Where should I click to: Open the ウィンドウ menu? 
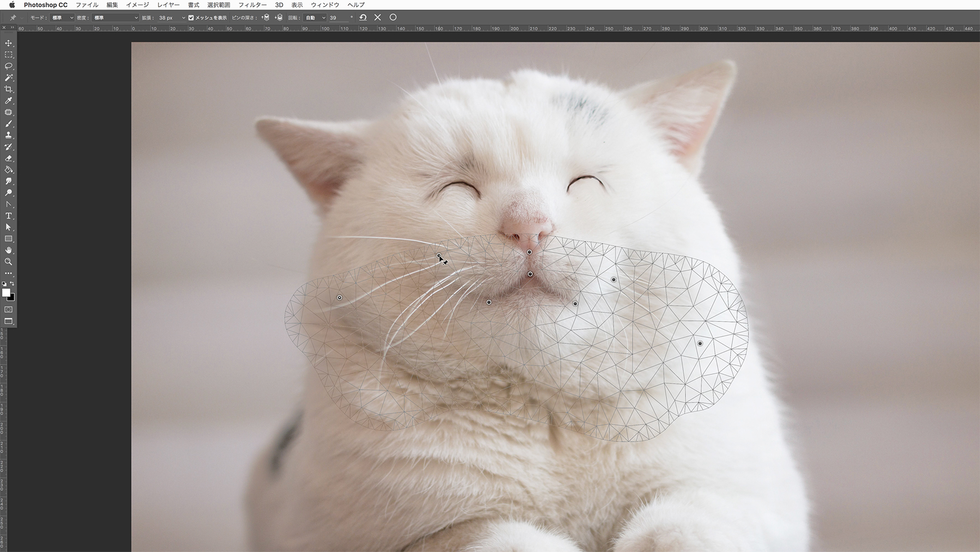(x=325, y=5)
